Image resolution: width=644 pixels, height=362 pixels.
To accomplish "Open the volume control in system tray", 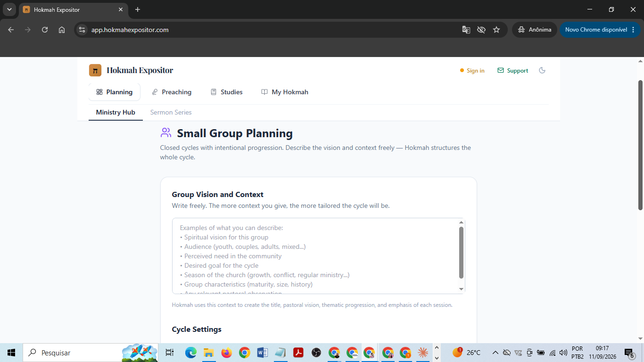I will (x=563, y=353).
